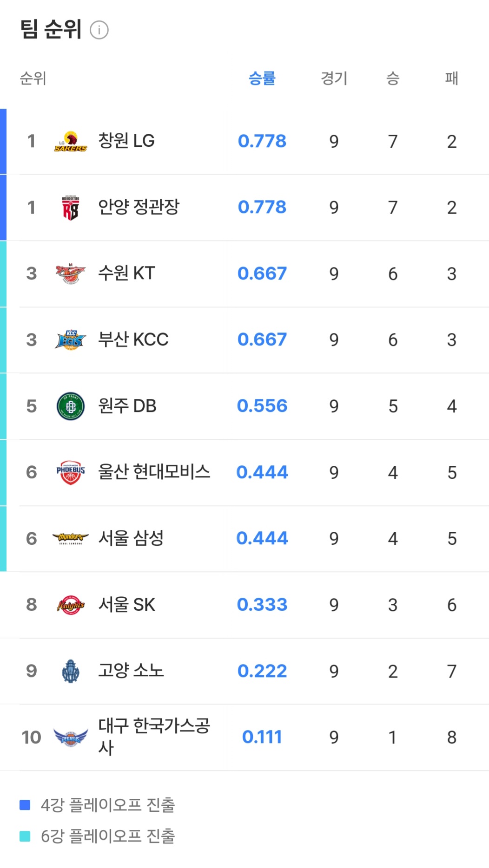Click the info icon beside 팀 순위
This screenshot has height=868, width=489.
tap(99, 30)
